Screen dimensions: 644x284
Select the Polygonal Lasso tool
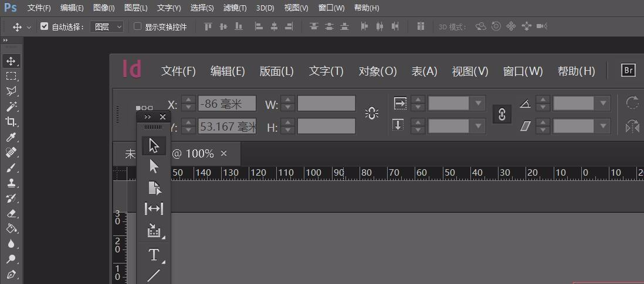click(11, 91)
